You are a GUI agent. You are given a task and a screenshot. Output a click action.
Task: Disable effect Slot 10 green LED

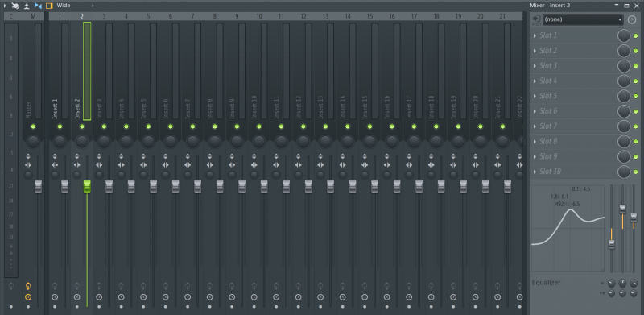[x=636, y=172]
